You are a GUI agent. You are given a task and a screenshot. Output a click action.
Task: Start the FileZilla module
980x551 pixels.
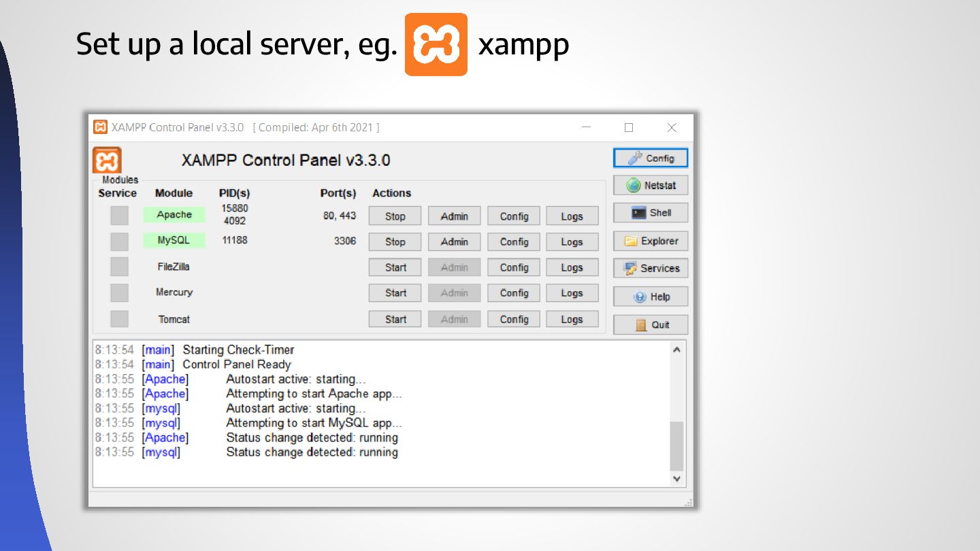tap(395, 267)
